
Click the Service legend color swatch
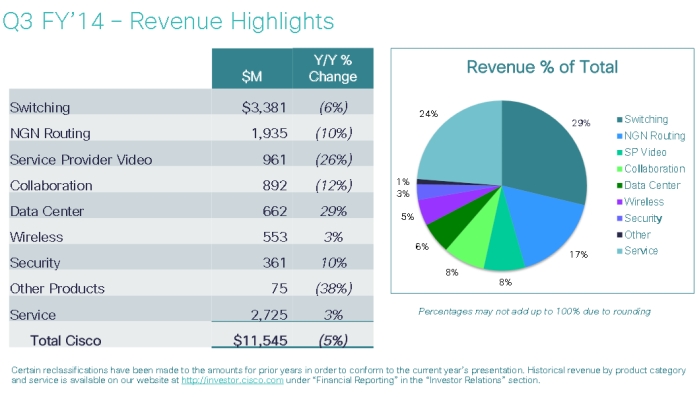pyautogui.click(x=620, y=251)
